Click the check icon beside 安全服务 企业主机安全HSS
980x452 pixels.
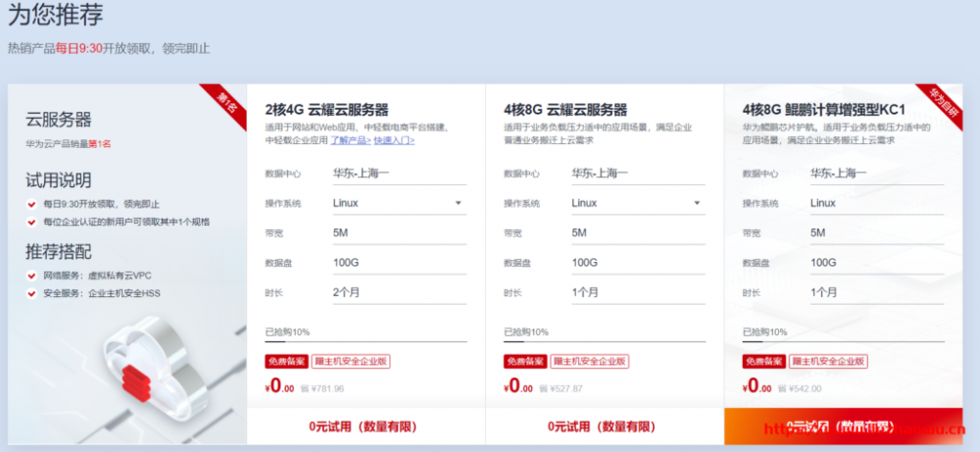(x=31, y=292)
